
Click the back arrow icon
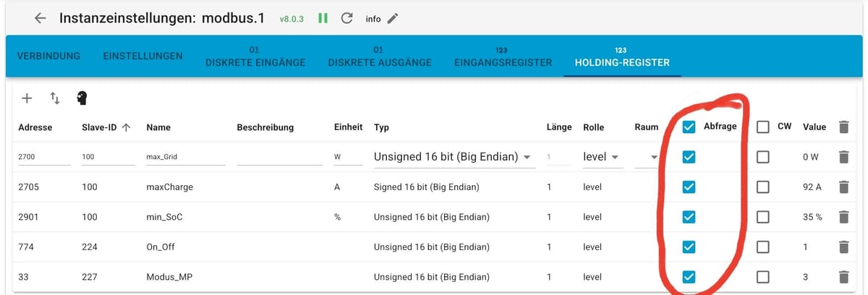click(x=41, y=19)
